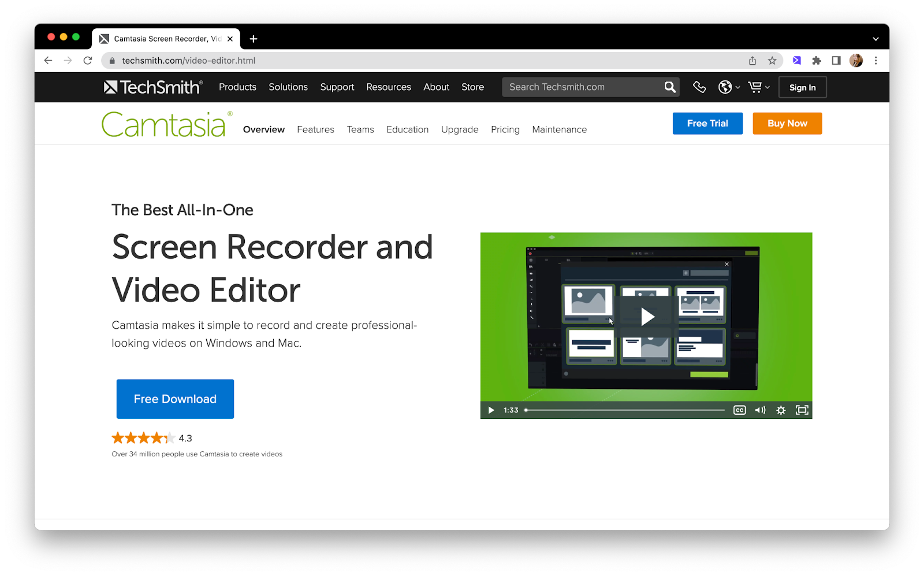924x576 pixels.
Task: Click the Sign In button
Action: 803,87
